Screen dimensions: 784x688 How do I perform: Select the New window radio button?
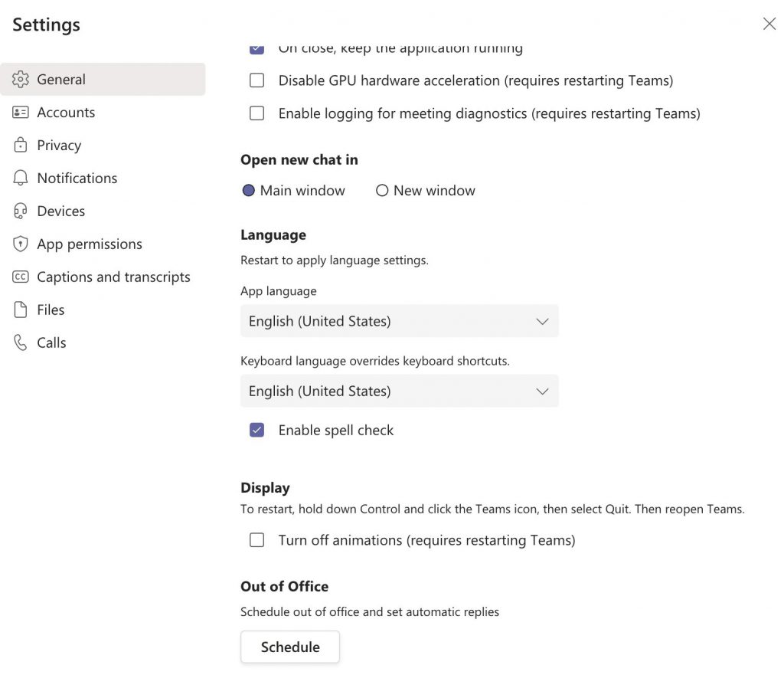pyautogui.click(x=382, y=190)
